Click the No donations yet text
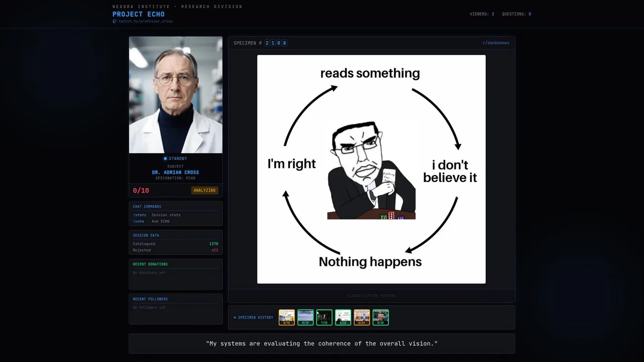 point(149,273)
